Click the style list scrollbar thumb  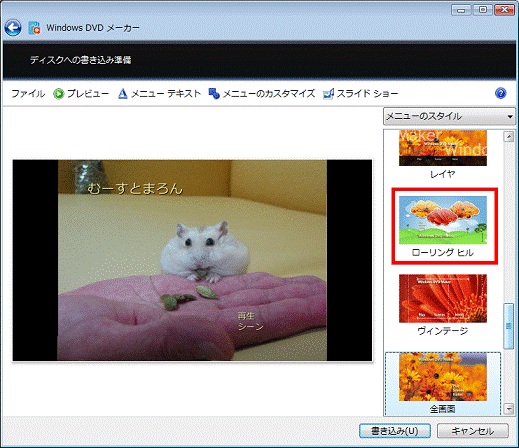pos(509,326)
